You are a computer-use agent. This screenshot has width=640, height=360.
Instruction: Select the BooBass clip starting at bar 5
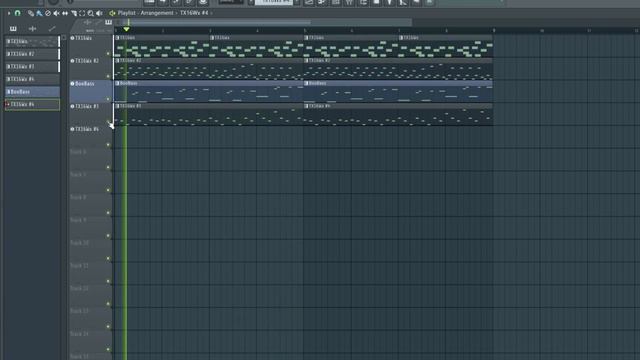tap(398, 91)
